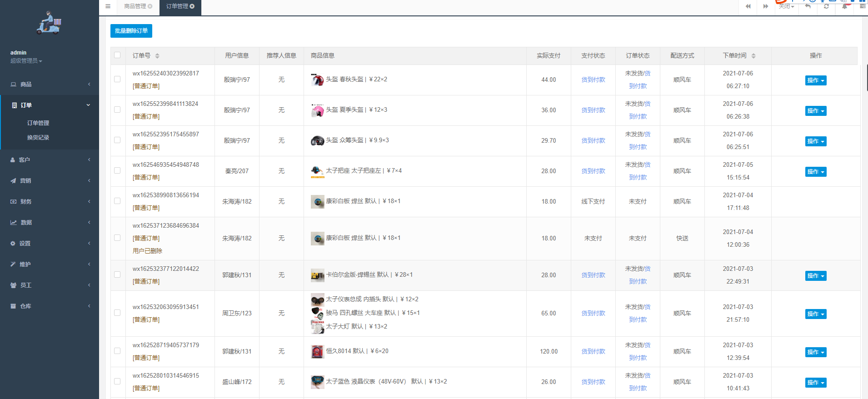Open 操作 dropdown for the 10:41:43 order

pyautogui.click(x=816, y=383)
